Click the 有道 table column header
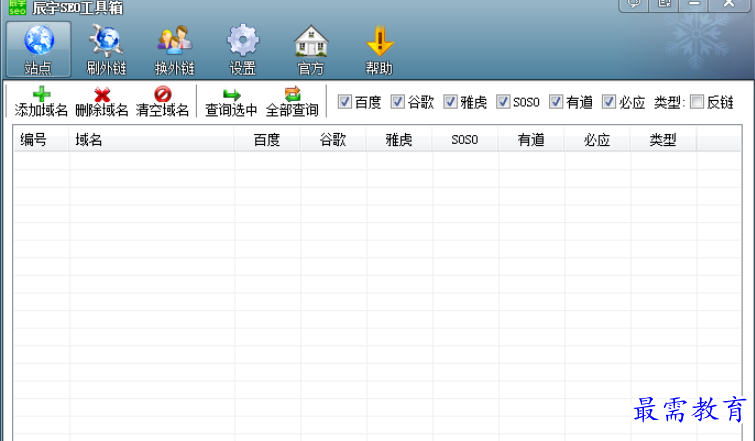755x441 pixels. coord(531,140)
